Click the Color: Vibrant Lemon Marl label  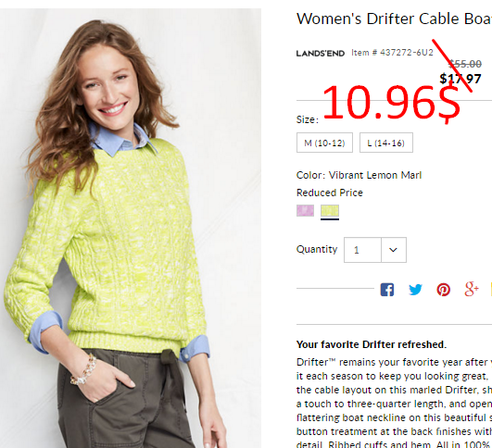(359, 175)
